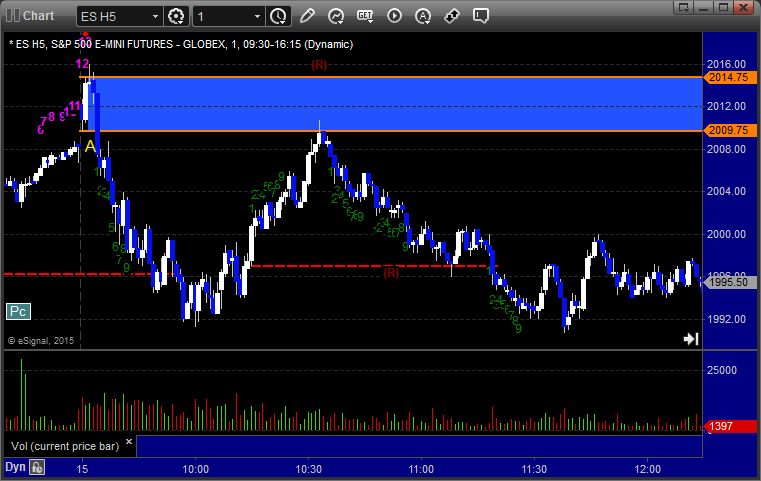761x481 pixels.
Task: Open the window options dropdown in title bar
Action: pyautogui.click(x=684, y=7)
